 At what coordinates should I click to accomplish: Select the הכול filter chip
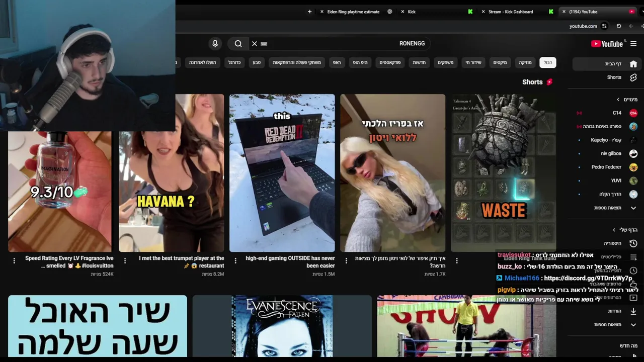click(548, 62)
